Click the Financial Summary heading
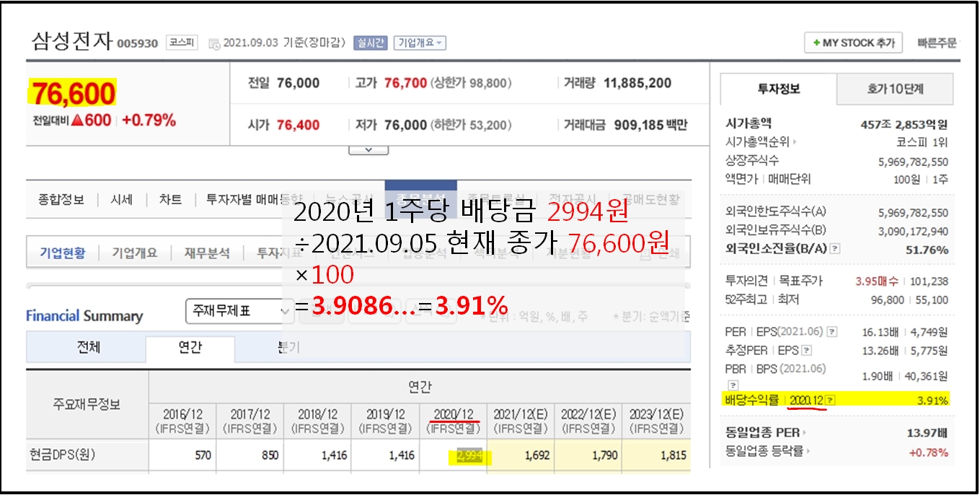 point(84,315)
